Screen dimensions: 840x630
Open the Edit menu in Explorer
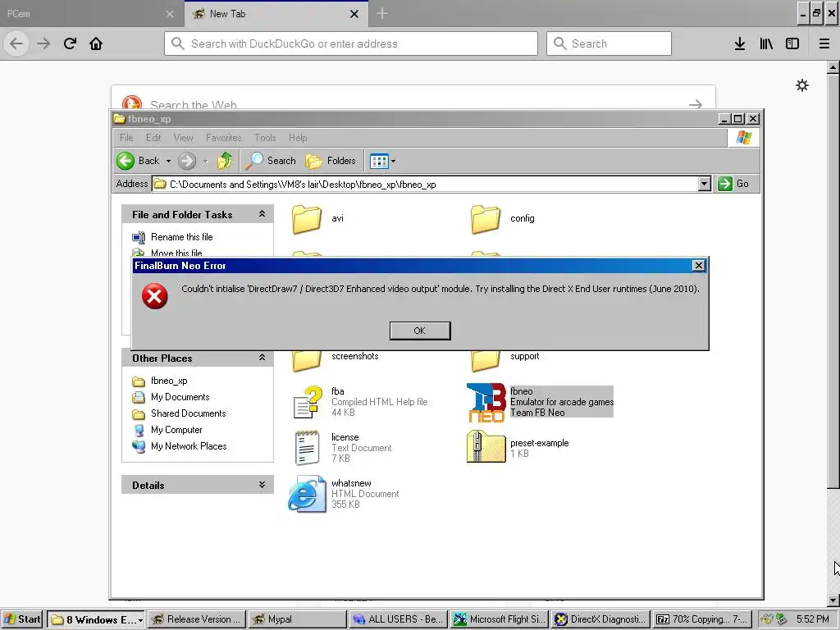(x=153, y=138)
